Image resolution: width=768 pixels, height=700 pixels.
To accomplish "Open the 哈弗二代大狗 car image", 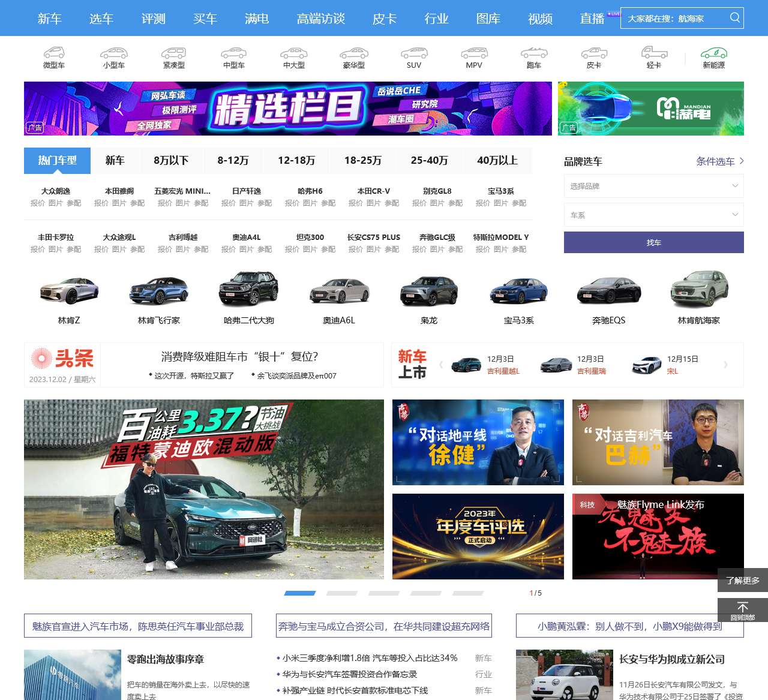I will [x=249, y=289].
